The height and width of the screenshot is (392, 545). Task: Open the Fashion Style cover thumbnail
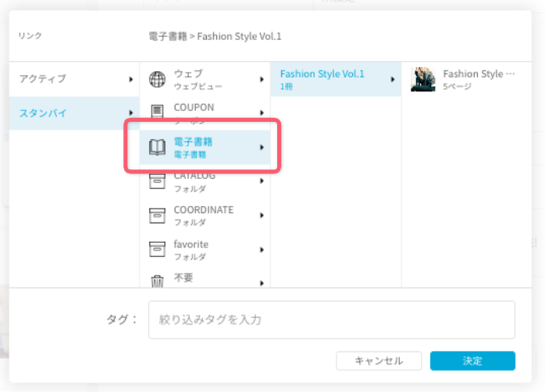[x=422, y=79]
